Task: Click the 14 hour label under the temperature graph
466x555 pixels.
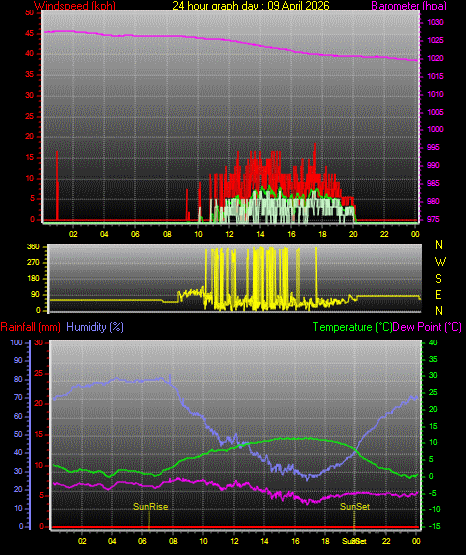Action: [x=264, y=542]
